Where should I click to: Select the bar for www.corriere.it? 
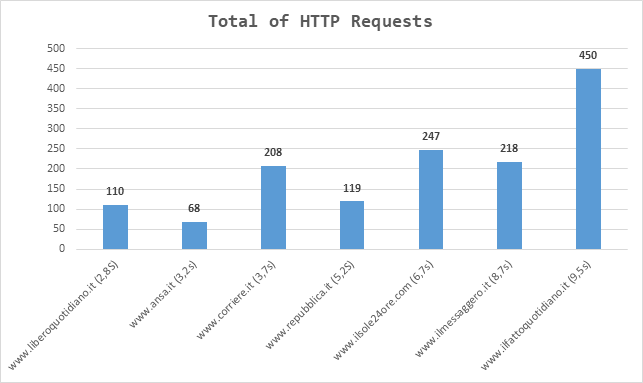click(x=274, y=207)
